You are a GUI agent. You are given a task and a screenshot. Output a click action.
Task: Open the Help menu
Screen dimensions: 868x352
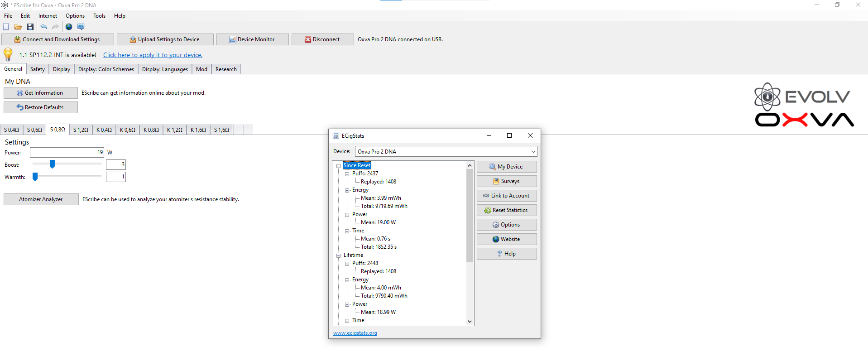tap(120, 16)
